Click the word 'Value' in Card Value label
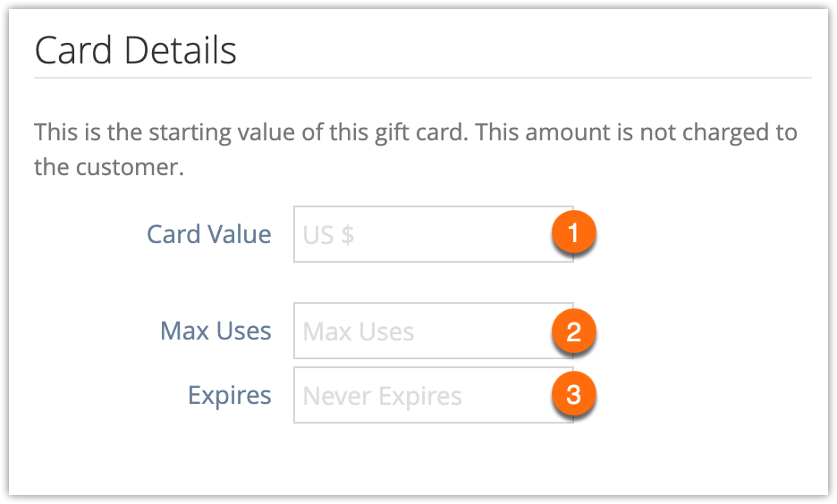The width and height of the screenshot is (837, 504). click(240, 234)
